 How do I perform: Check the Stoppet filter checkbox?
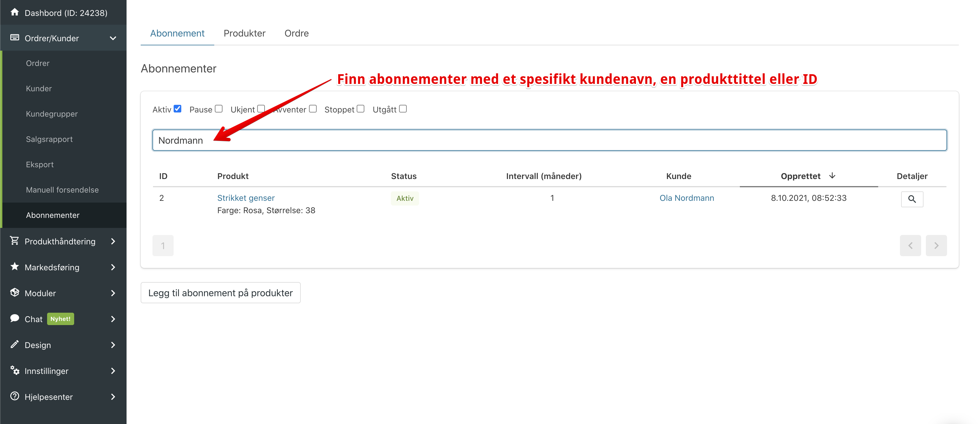[x=361, y=109]
